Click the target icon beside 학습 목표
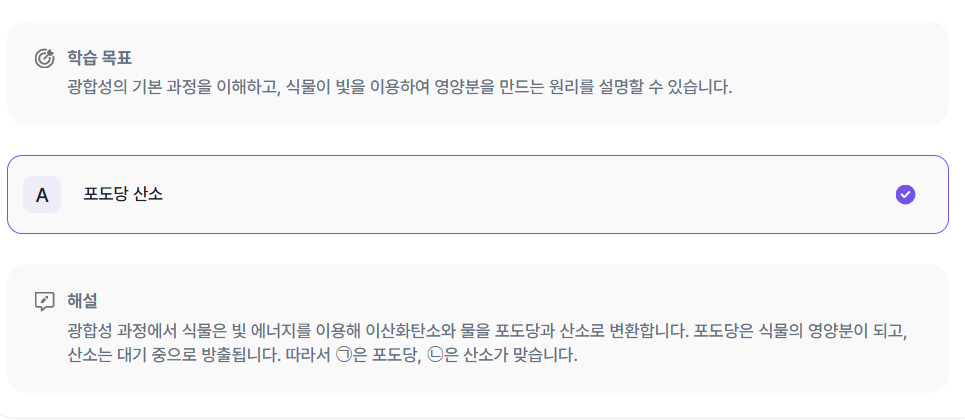Screen dimensions: 965x420 44,57
